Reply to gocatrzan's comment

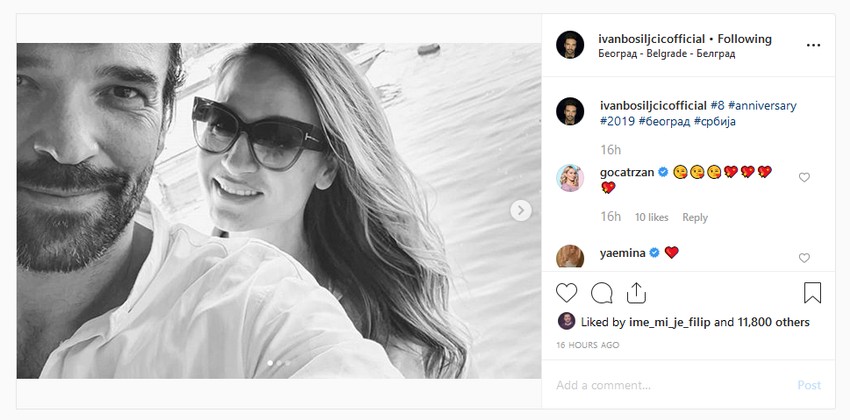(x=694, y=217)
